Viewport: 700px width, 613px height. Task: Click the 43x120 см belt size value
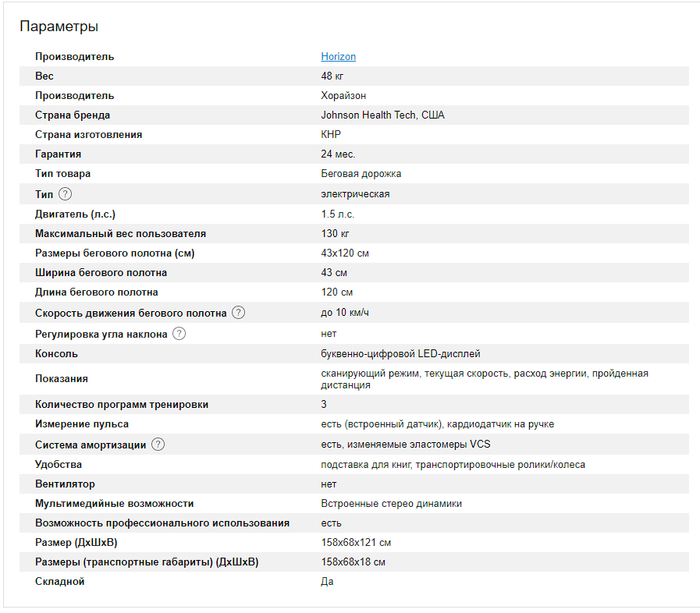pyautogui.click(x=344, y=253)
